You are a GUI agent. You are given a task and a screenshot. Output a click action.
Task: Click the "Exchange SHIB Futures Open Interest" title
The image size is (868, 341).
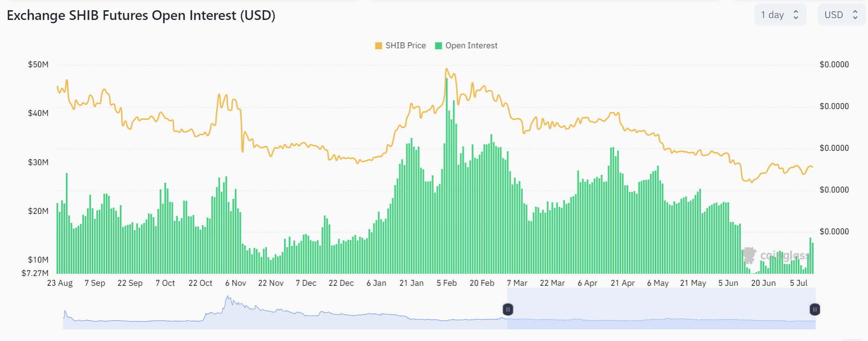coord(141,15)
